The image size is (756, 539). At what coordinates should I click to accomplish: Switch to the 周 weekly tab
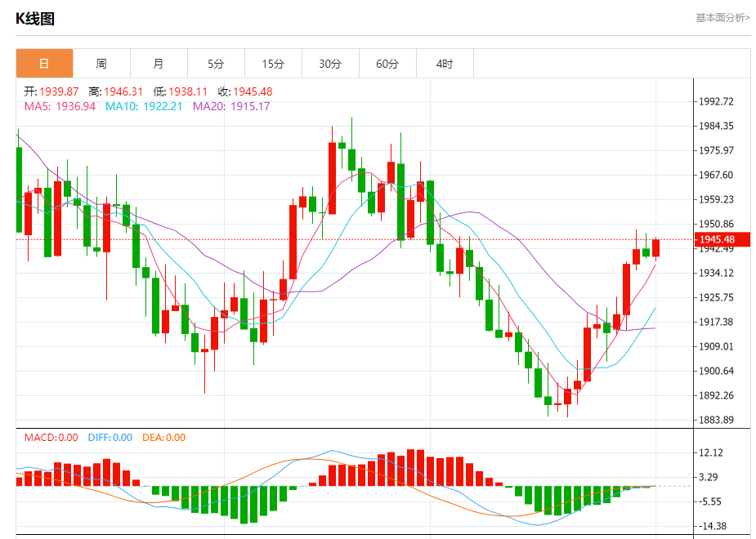tap(101, 63)
